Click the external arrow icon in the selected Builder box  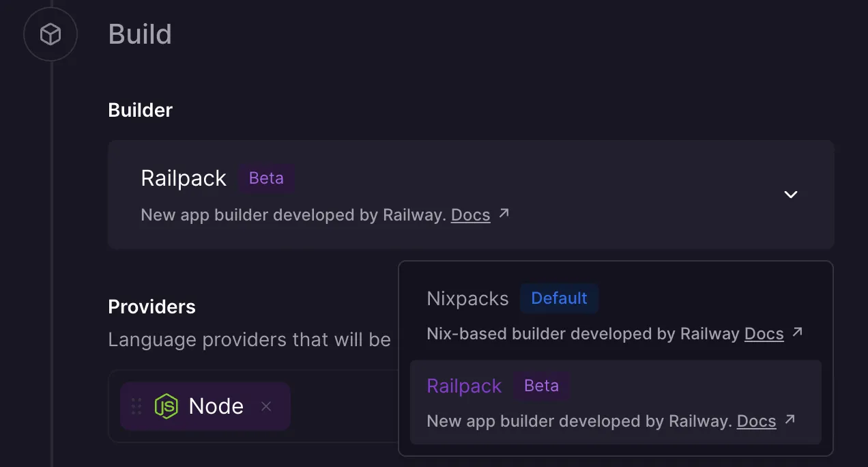click(504, 214)
